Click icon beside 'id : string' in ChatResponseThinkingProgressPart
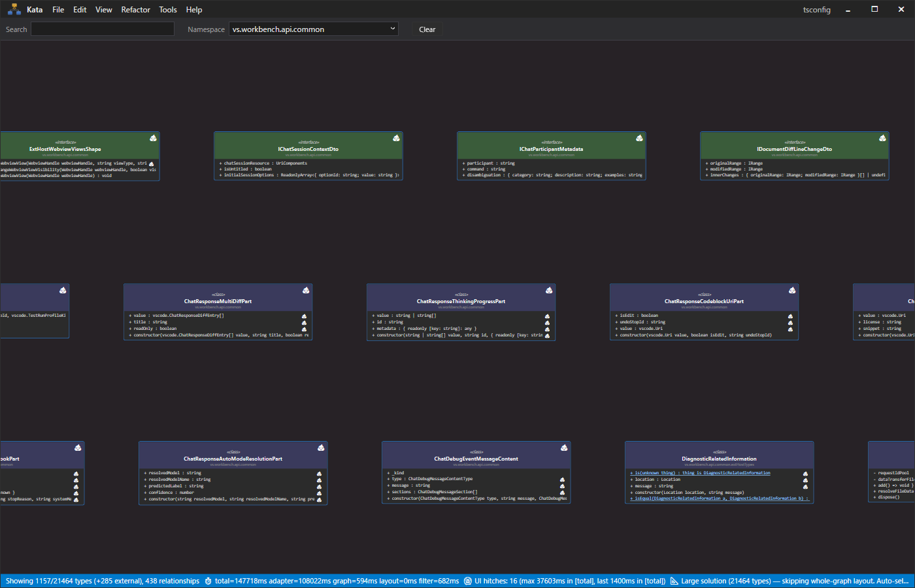Viewport: 915px width, 588px height. tap(547, 323)
